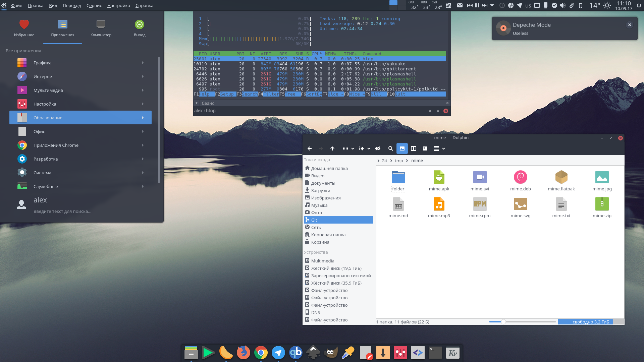Expand Офис category in launcher
The height and width of the screenshot is (362, 644).
(x=80, y=131)
